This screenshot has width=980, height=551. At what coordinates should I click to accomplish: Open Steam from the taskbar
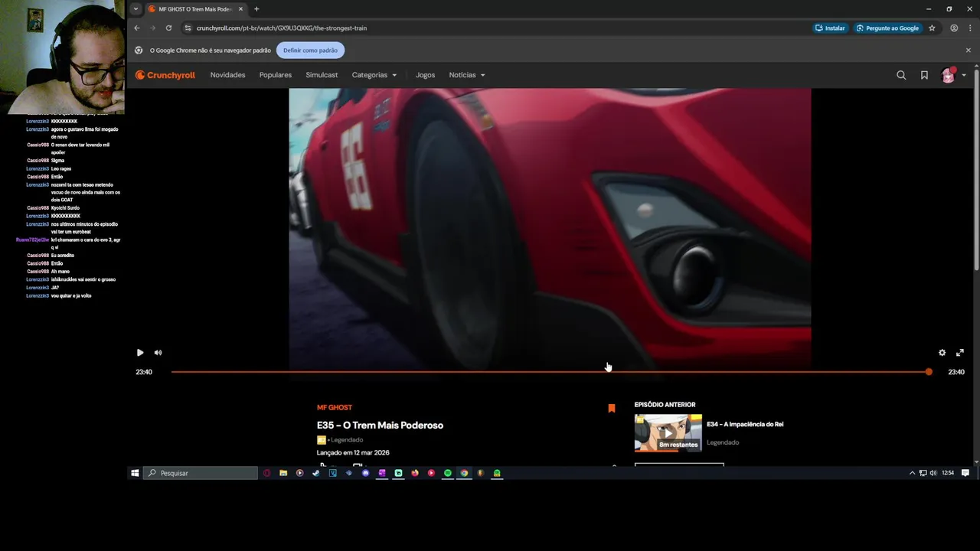pyautogui.click(x=316, y=473)
